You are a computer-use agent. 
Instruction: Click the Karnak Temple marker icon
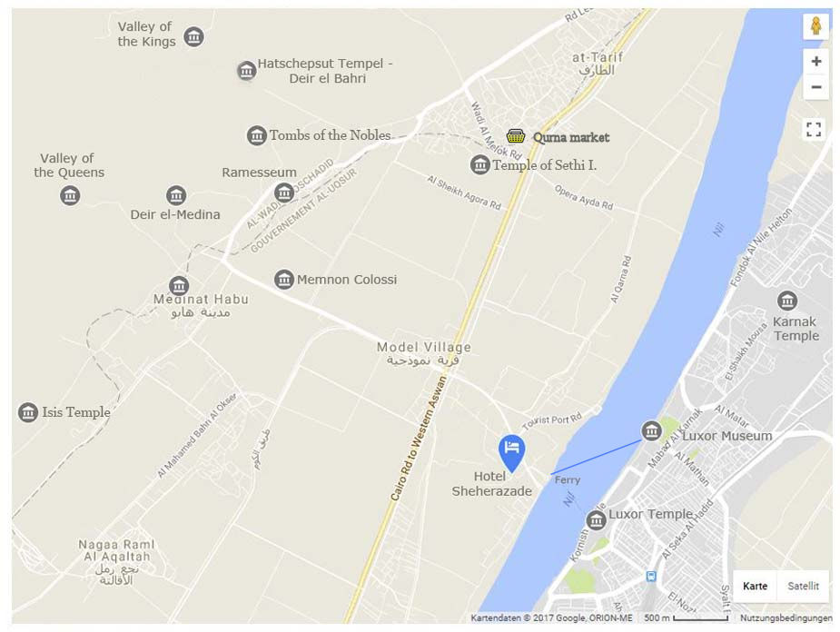[787, 301]
